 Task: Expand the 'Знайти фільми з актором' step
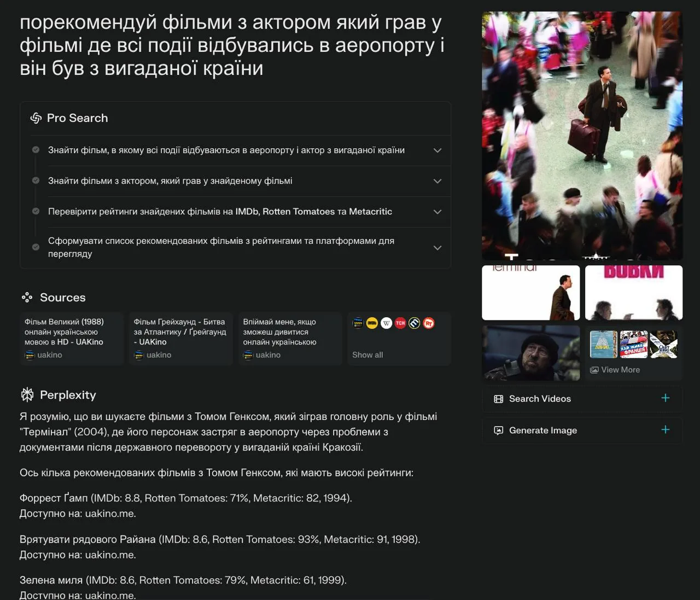tap(437, 181)
